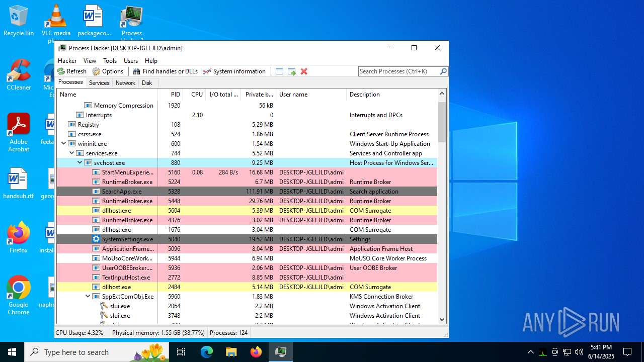
Task: Sort by the PID column header
Action: (x=170, y=95)
